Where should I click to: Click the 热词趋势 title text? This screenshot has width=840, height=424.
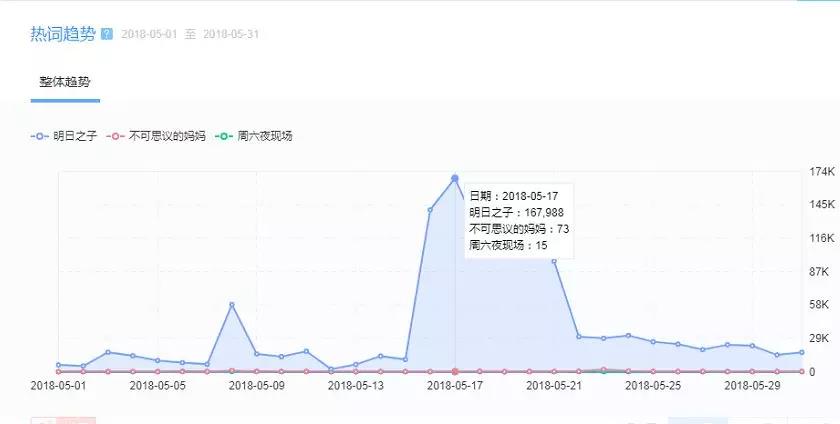click(63, 34)
